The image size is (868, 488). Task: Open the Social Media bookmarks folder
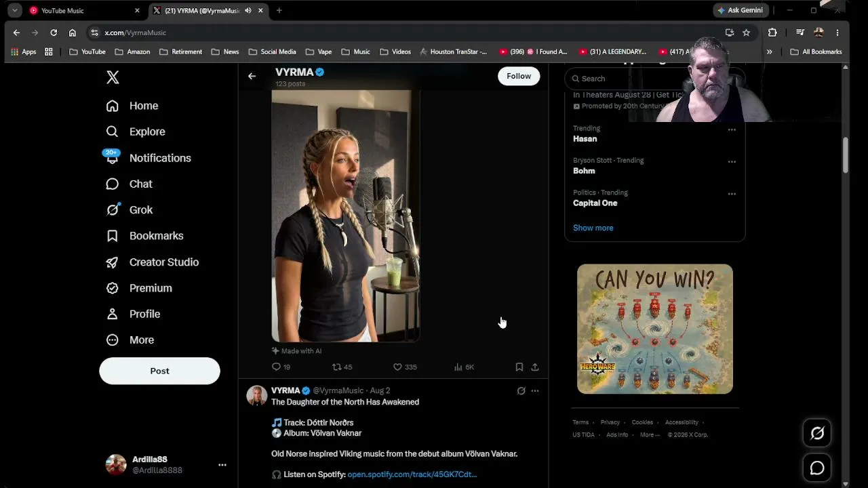tap(273, 52)
